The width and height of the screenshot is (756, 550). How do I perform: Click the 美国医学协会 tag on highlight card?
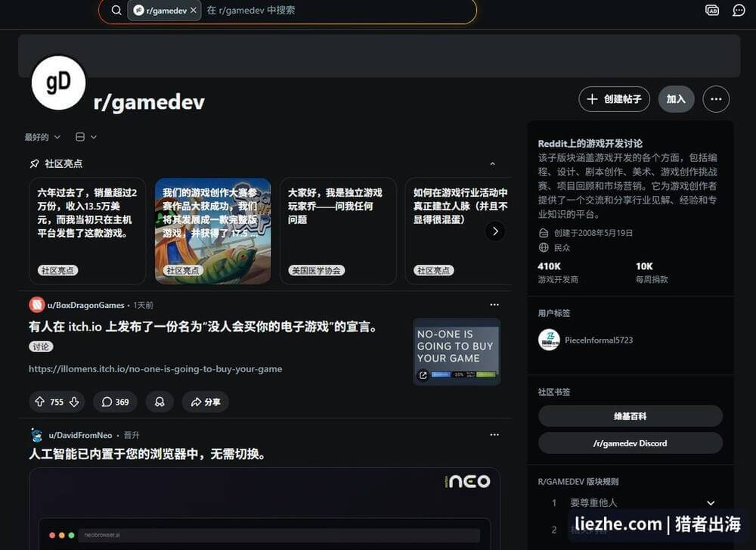coord(317,271)
